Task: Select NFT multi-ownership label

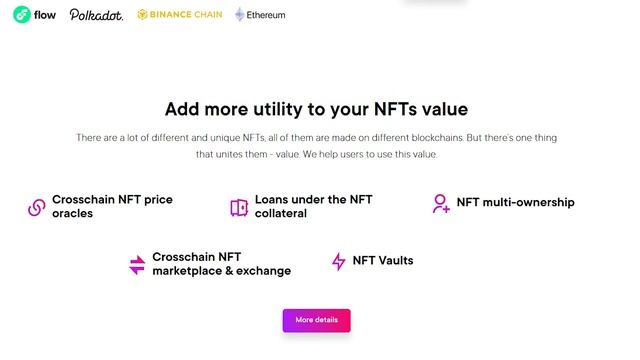Action: point(516,202)
